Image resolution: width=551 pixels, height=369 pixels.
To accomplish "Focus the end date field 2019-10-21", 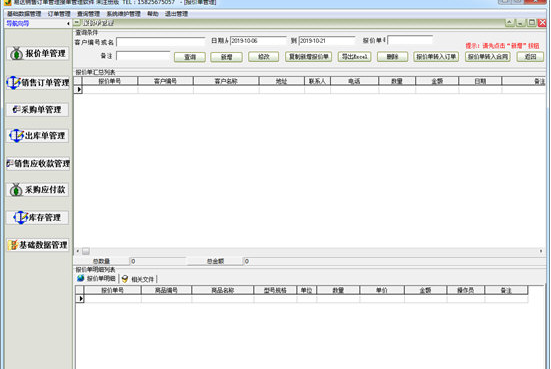I will [x=327, y=41].
